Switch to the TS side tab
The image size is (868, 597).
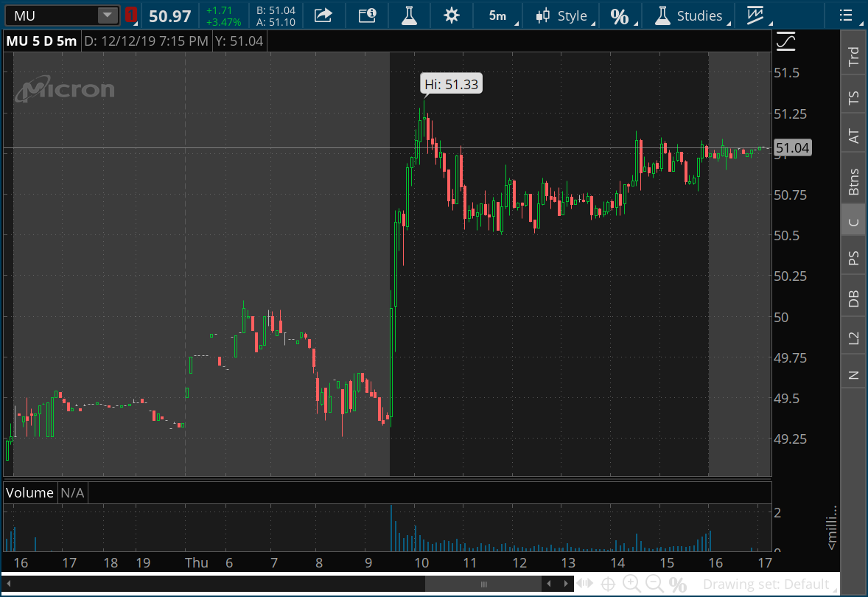click(853, 97)
